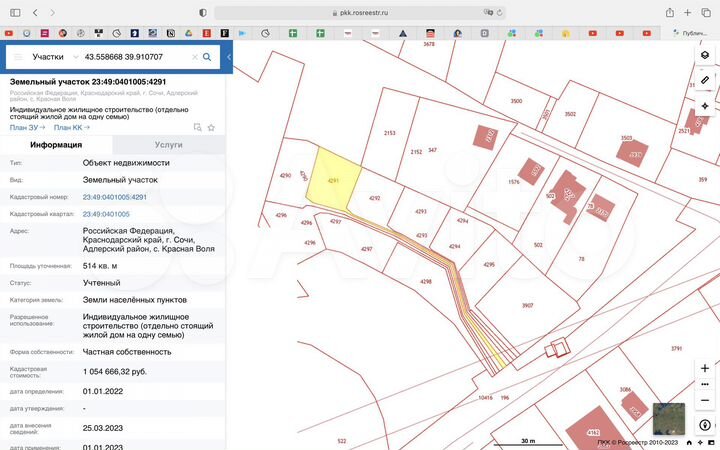Click the compass geolocation button
Image resolution: width=720 pixels, height=450 pixels.
pyautogui.click(x=705, y=424)
